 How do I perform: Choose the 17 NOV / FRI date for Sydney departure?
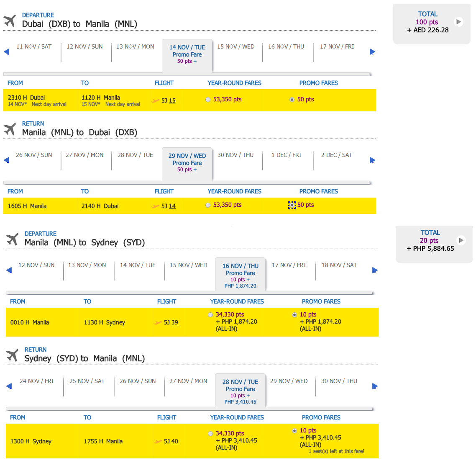[x=289, y=265]
